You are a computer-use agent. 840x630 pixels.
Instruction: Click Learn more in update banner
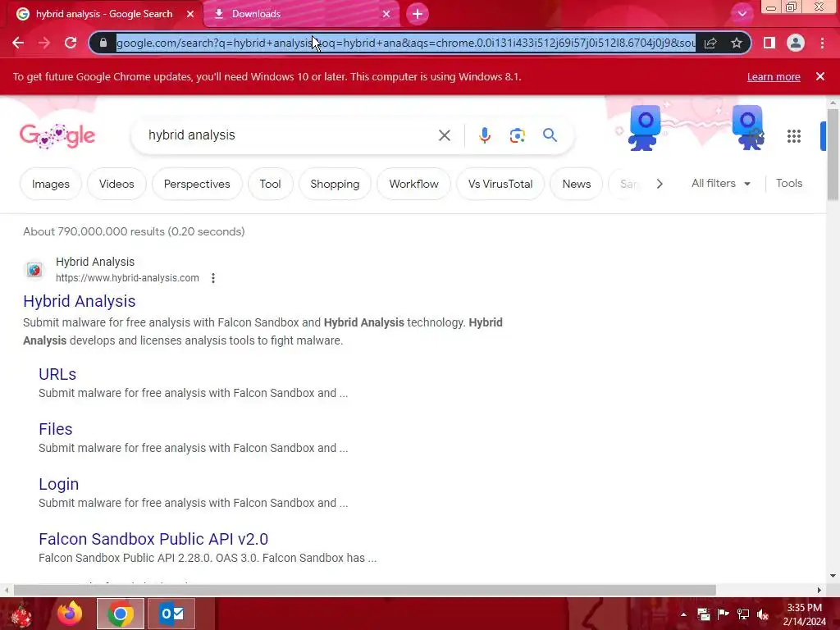pos(774,76)
